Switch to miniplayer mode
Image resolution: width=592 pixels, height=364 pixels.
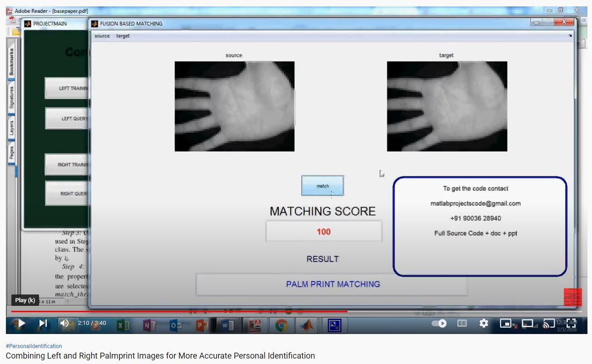click(506, 323)
